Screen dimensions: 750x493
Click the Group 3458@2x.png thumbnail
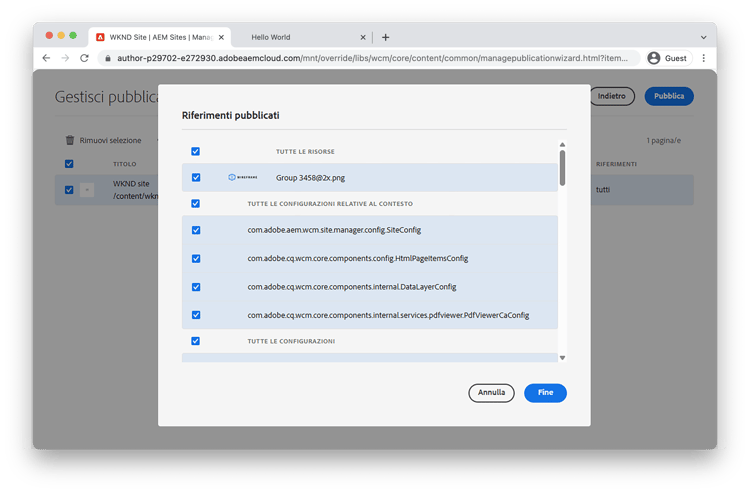coord(243,177)
